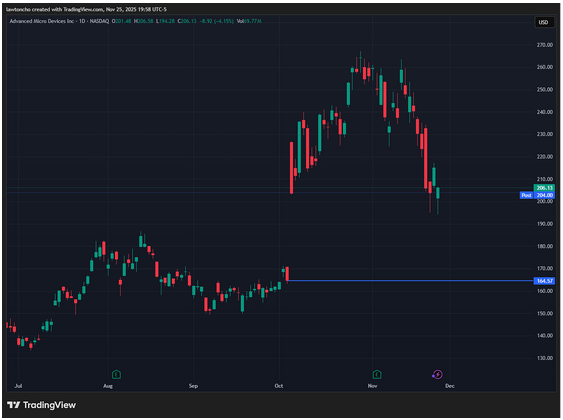The height and width of the screenshot is (420, 563).
Task: Click the green 206.13 last price label
Action: (x=544, y=188)
